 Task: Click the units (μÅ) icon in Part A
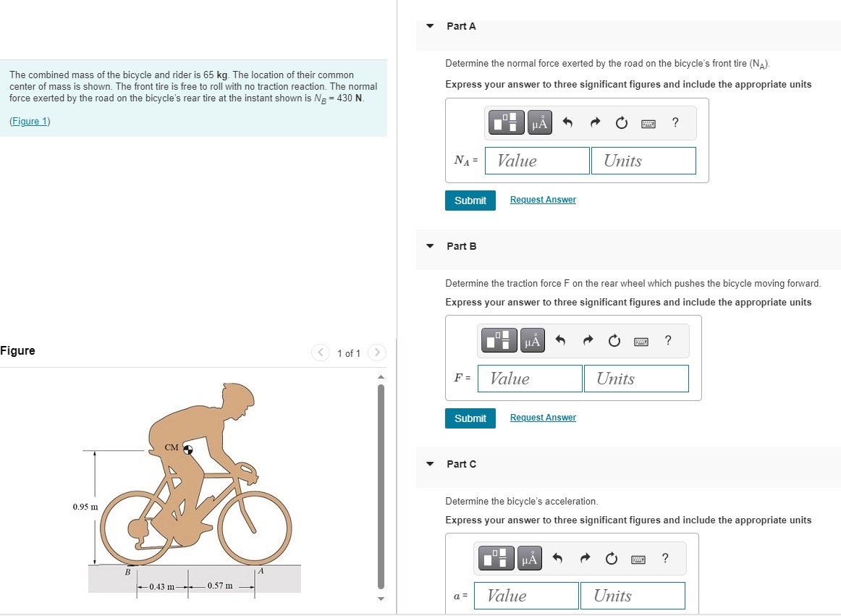pyautogui.click(x=539, y=122)
